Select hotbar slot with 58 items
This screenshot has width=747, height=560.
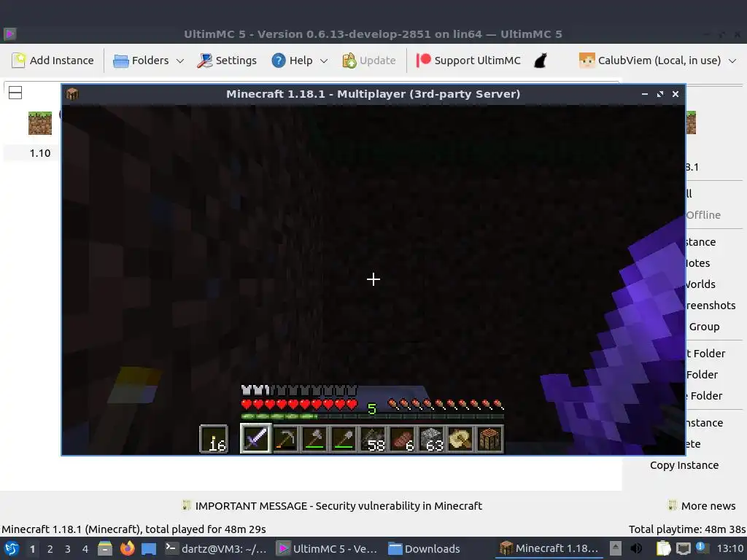373,438
